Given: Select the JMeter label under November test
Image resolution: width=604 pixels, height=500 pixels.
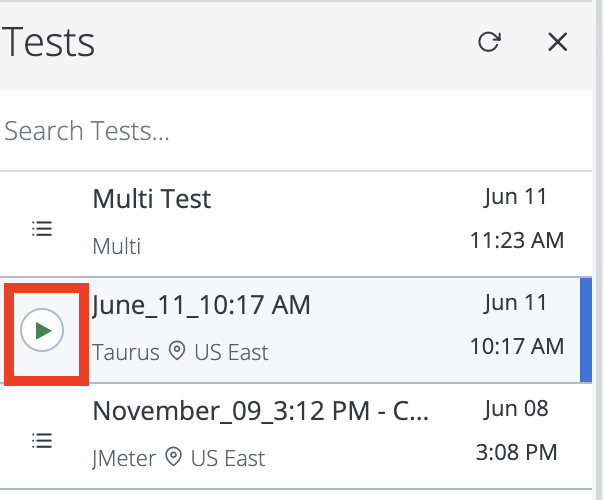Looking at the screenshot, I should pyautogui.click(x=124, y=458).
